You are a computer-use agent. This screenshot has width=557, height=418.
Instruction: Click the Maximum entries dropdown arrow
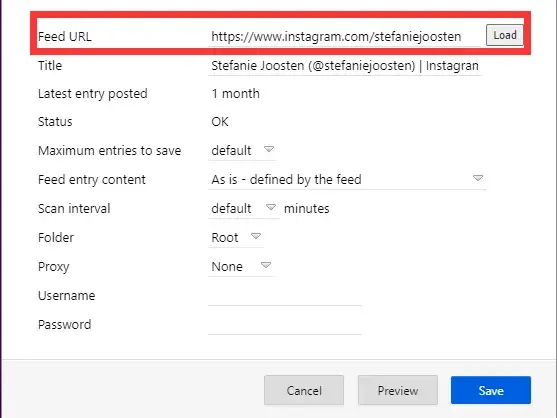coord(269,149)
